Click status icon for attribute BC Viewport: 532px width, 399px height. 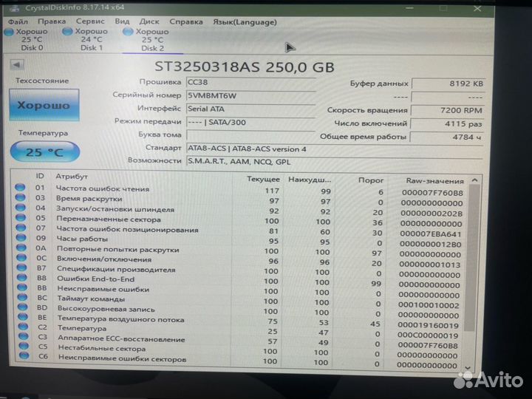[22, 297]
